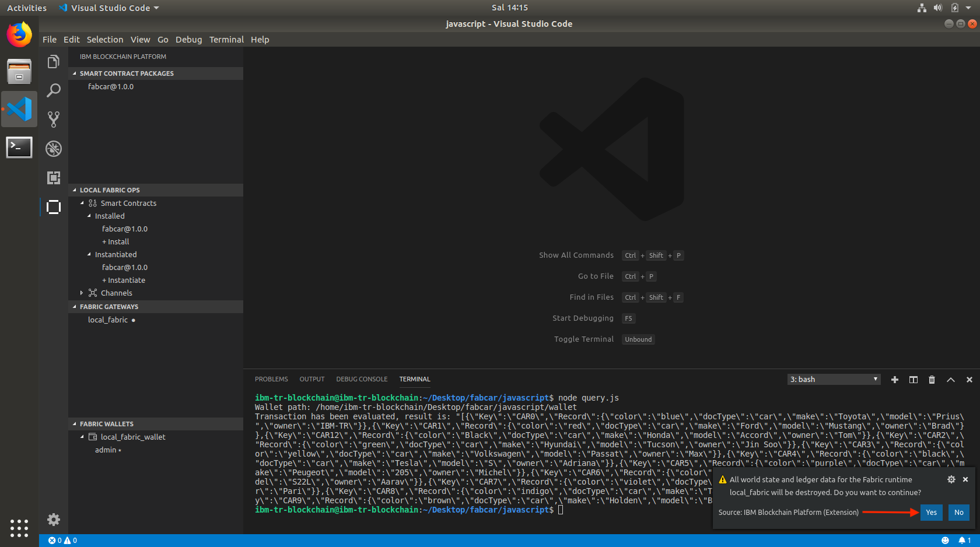Select fabcar@1.0.0 under Instantiated
Viewport: 980px width, 547px height.
(x=125, y=267)
